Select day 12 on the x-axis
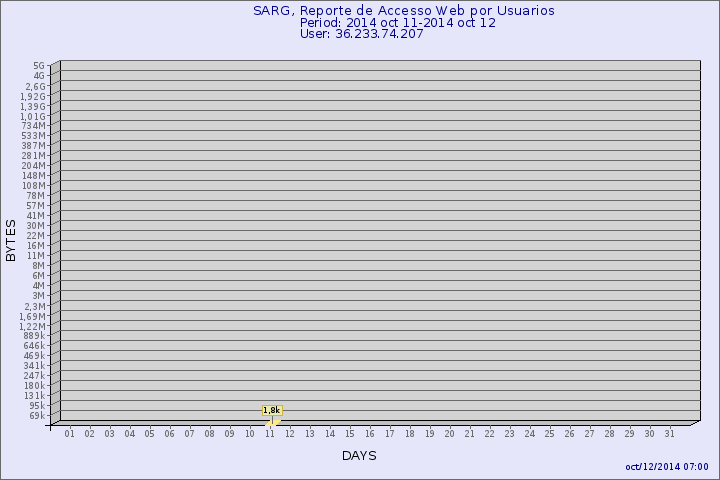Viewport: 720px width, 480px height. [x=290, y=434]
